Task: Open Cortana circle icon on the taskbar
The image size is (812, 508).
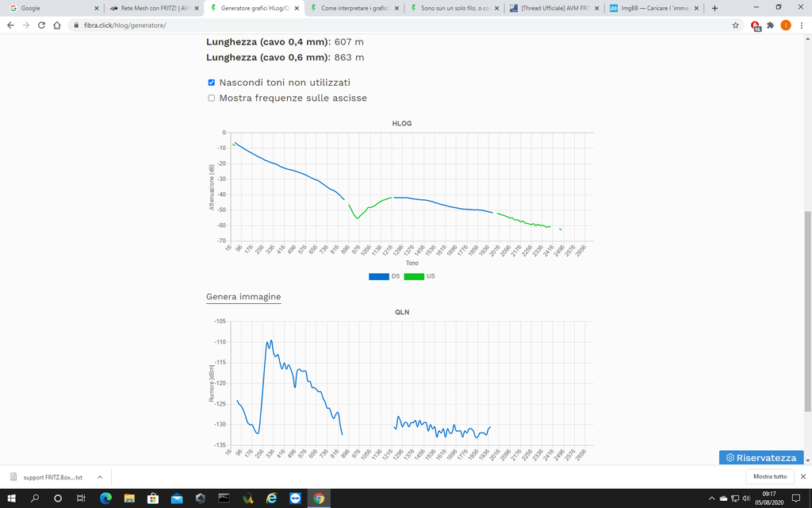Action: click(x=58, y=498)
